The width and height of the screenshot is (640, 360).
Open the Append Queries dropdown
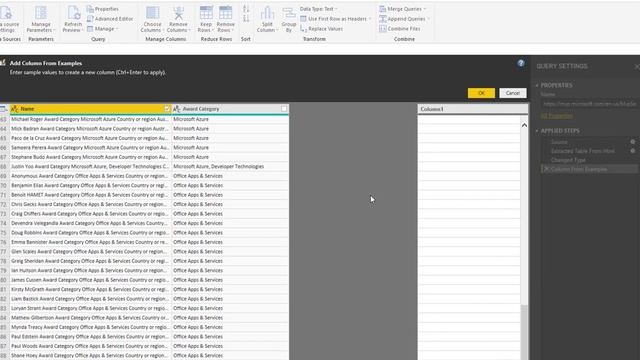404,19
